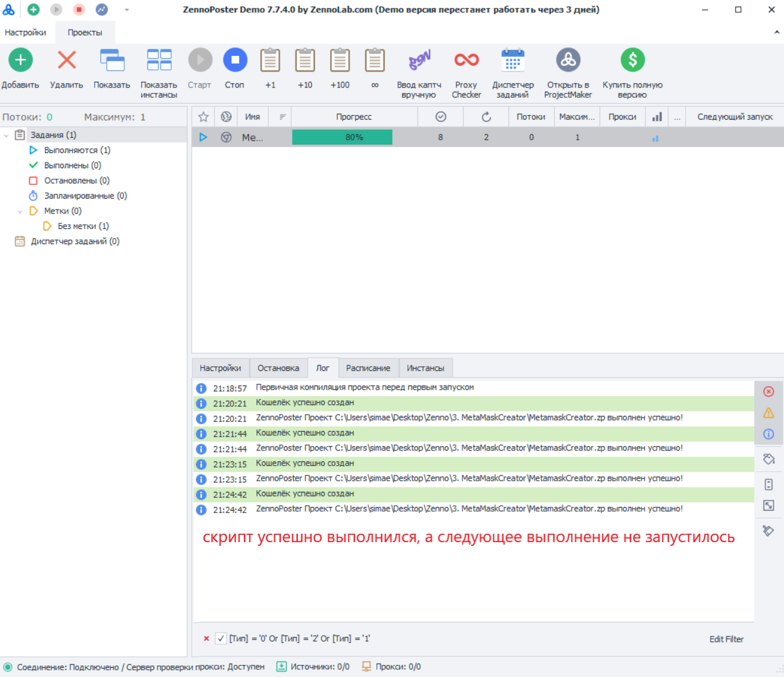Open the lower Настройки tab
784x677 pixels.
220,368
